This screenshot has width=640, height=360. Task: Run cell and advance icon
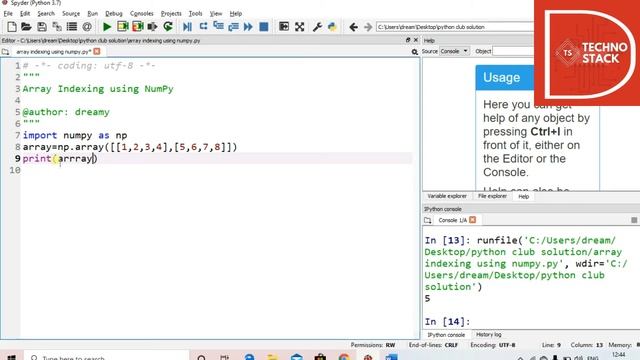pyautogui.click(x=138, y=27)
